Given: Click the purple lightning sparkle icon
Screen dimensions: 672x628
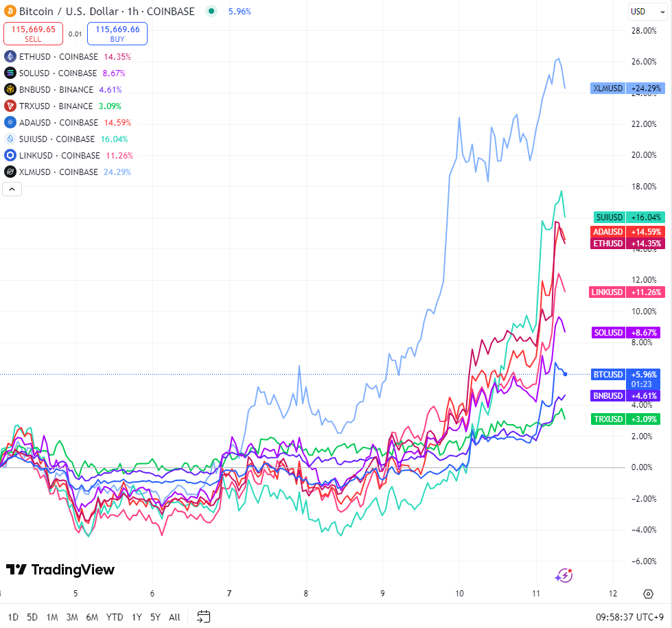Looking at the screenshot, I should pyautogui.click(x=564, y=575).
